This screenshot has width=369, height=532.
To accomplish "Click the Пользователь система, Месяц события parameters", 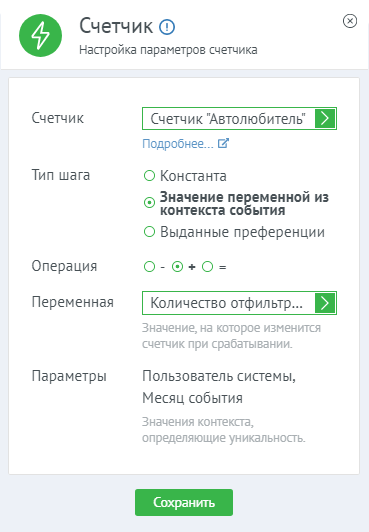I will 219,387.
